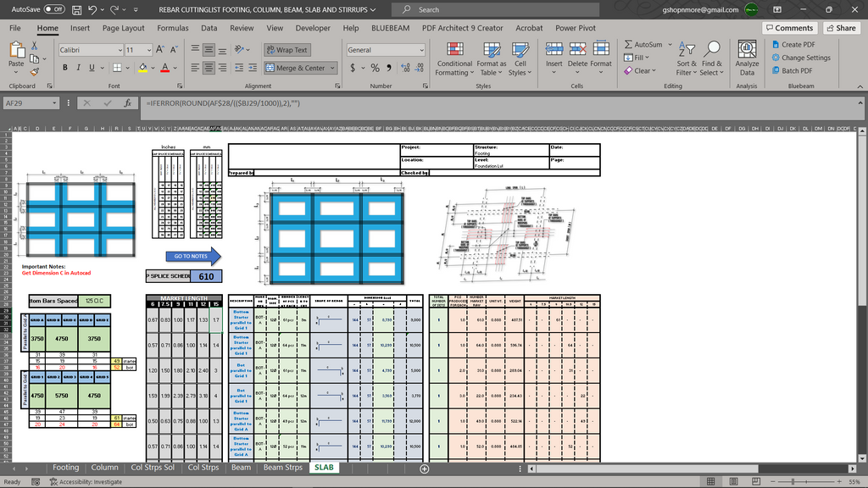Expand Find & Select menu
The height and width of the screenshot is (488, 868).
(x=711, y=58)
